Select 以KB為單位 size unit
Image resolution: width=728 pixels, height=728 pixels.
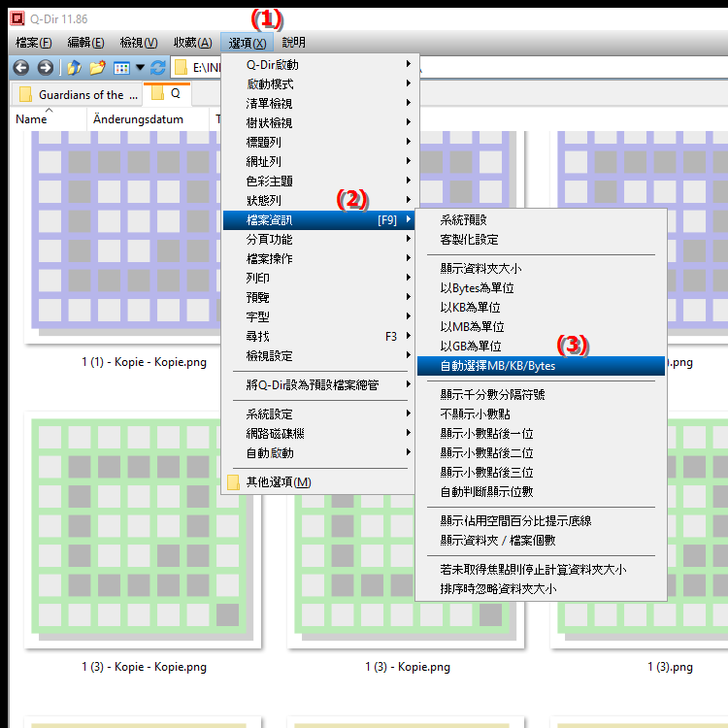coord(541,308)
